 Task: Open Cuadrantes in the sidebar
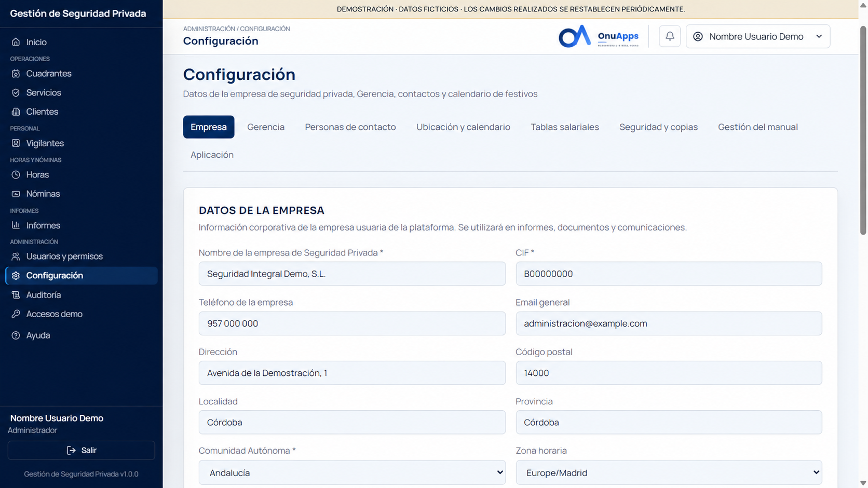tap(82, 74)
